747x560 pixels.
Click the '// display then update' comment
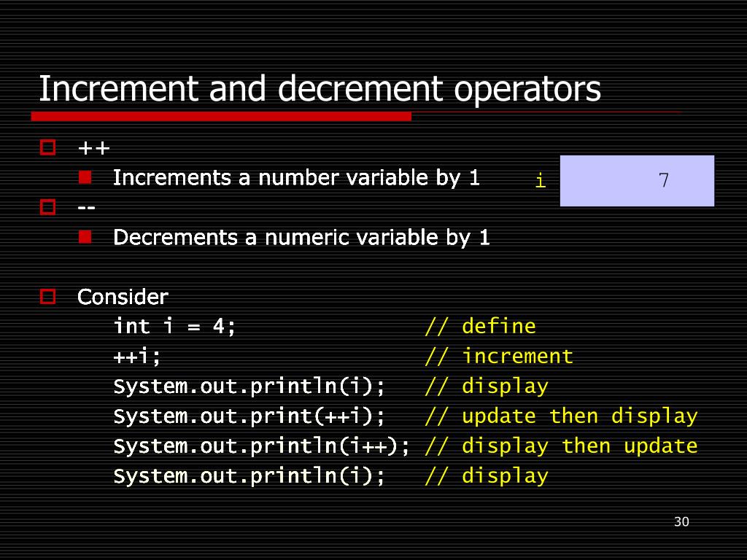[x=561, y=446]
